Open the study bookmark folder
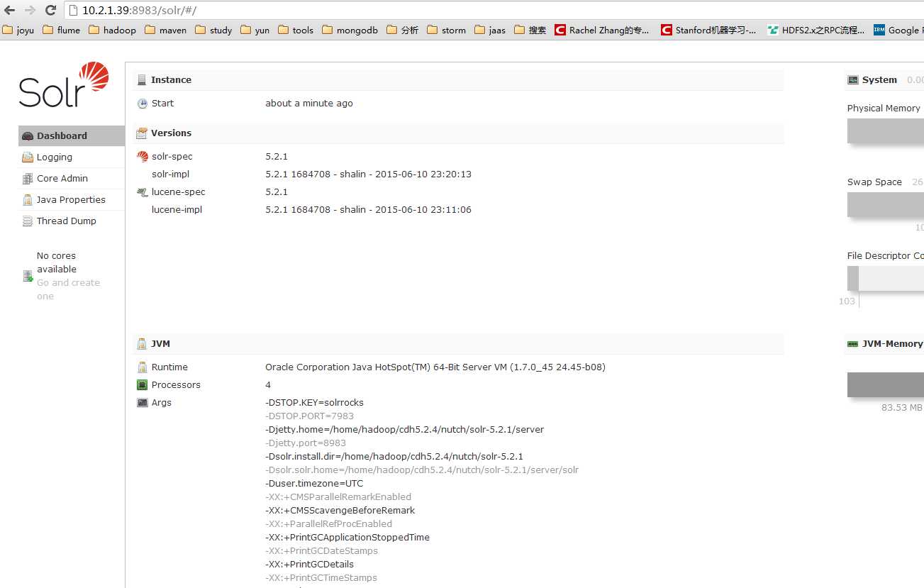Image resolution: width=924 pixels, height=588 pixels. coord(213,30)
